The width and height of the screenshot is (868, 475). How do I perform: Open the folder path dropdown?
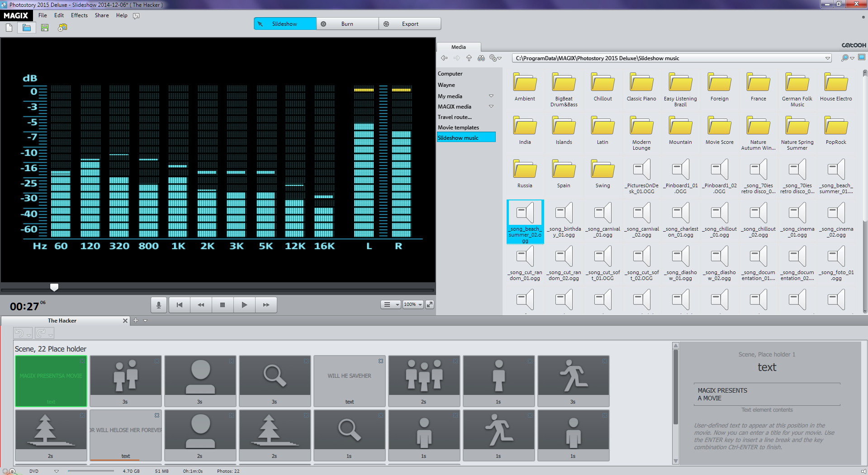coord(828,58)
